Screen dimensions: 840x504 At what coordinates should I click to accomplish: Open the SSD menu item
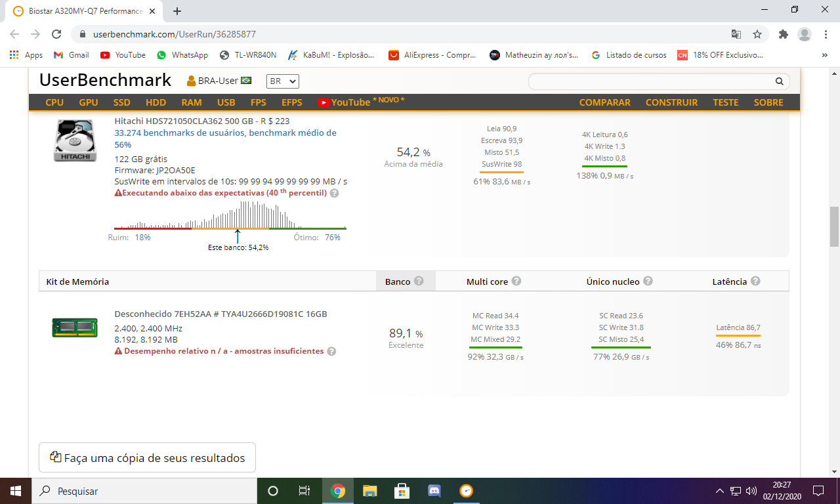click(122, 102)
